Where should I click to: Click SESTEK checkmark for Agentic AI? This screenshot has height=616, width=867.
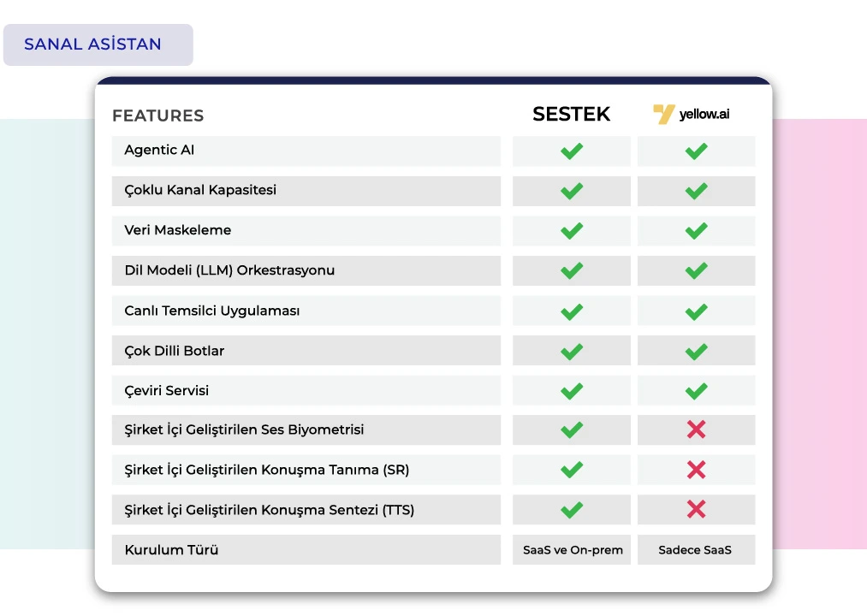[x=572, y=151]
